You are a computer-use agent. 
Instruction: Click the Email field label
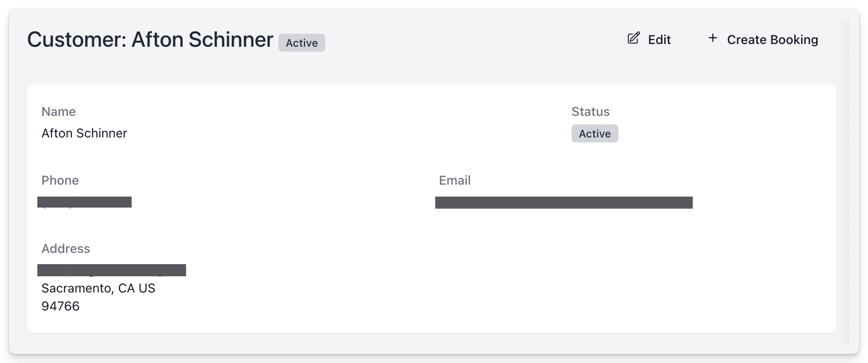coord(454,181)
